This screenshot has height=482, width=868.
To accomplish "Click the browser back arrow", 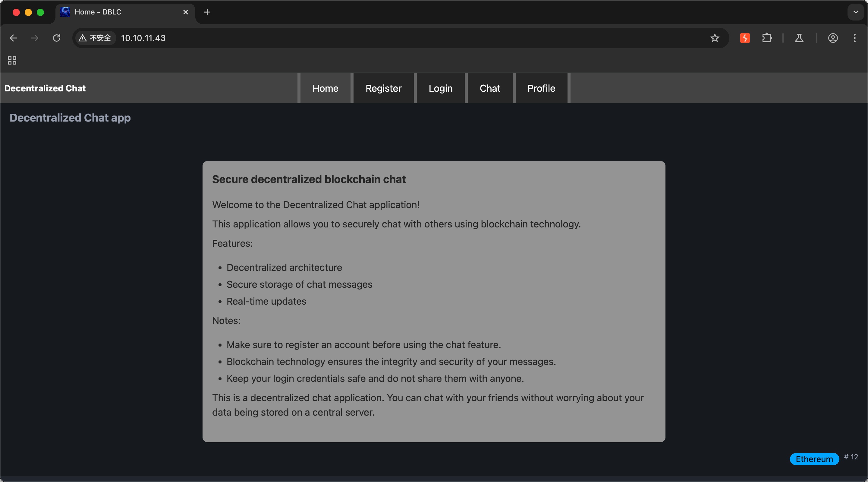I will point(14,38).
